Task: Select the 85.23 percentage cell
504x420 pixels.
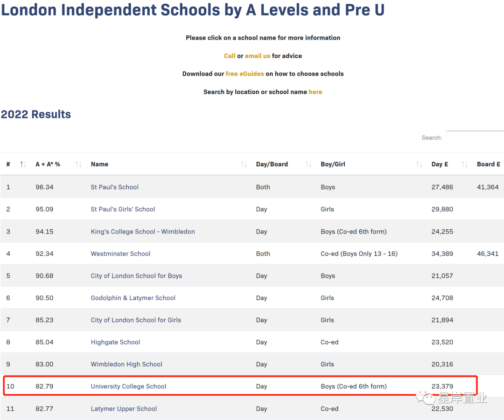Action: (x=44, y=320)
